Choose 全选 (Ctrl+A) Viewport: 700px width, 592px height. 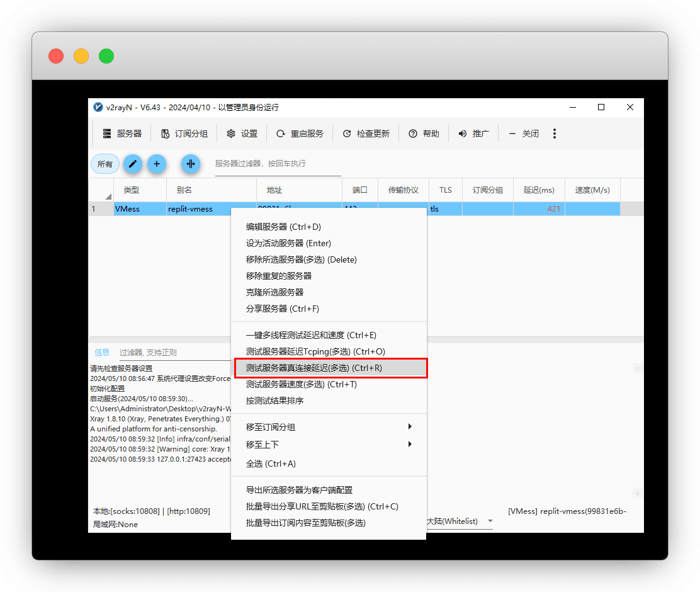click(x=329, y=464)
